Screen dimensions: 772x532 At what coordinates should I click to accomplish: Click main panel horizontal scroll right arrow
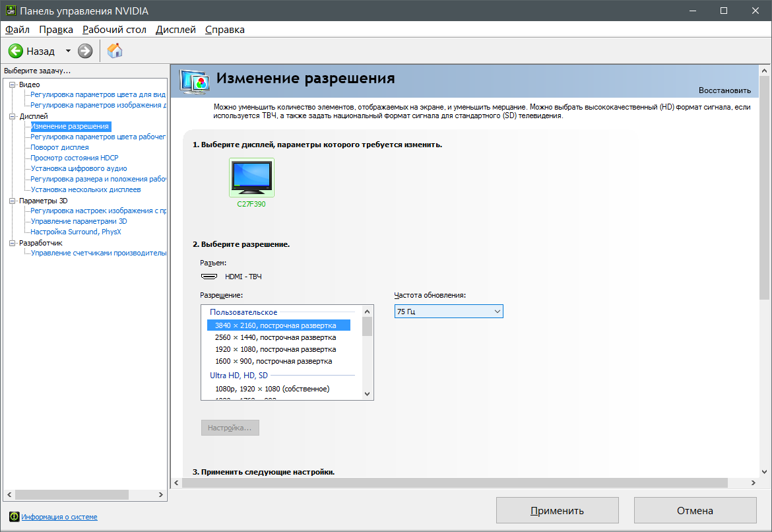[754, 482]
